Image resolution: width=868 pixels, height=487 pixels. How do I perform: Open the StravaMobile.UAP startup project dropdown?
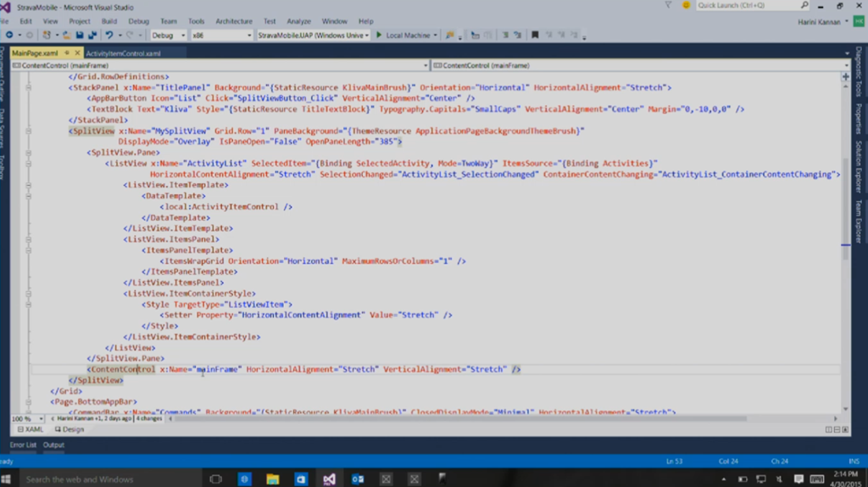point(314,35)
